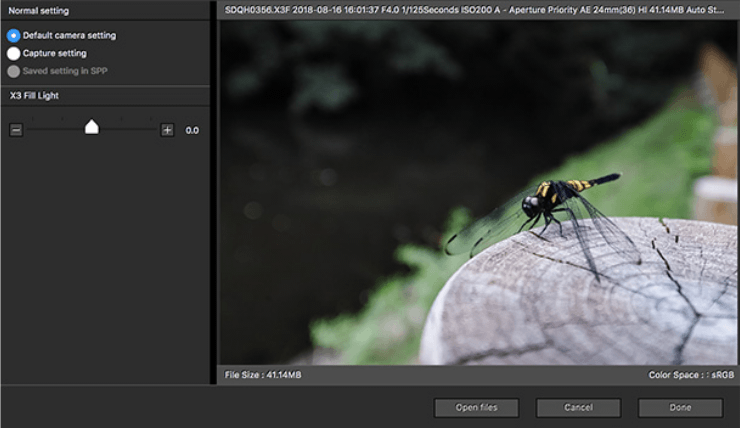The width and height of the screenshot is (740, 428).
Task: Confirm with the Done button
Action: [x=680, y=407]
